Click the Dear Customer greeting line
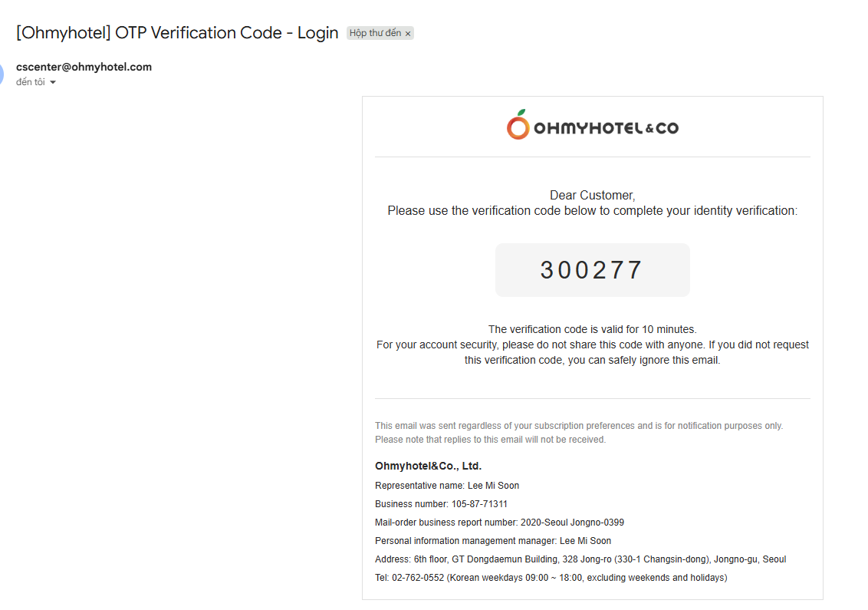 [592, 195]
